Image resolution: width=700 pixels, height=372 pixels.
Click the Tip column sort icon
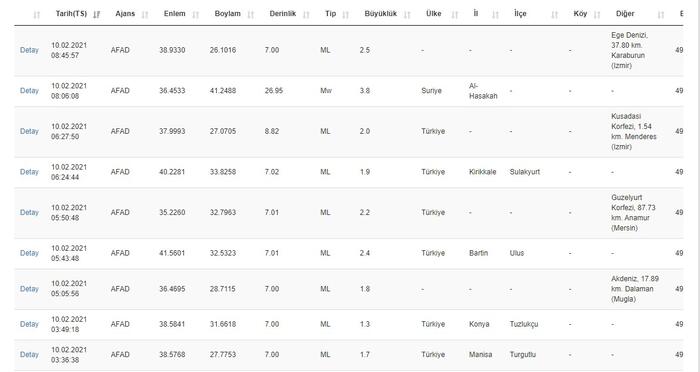click(x=346, y=15)
